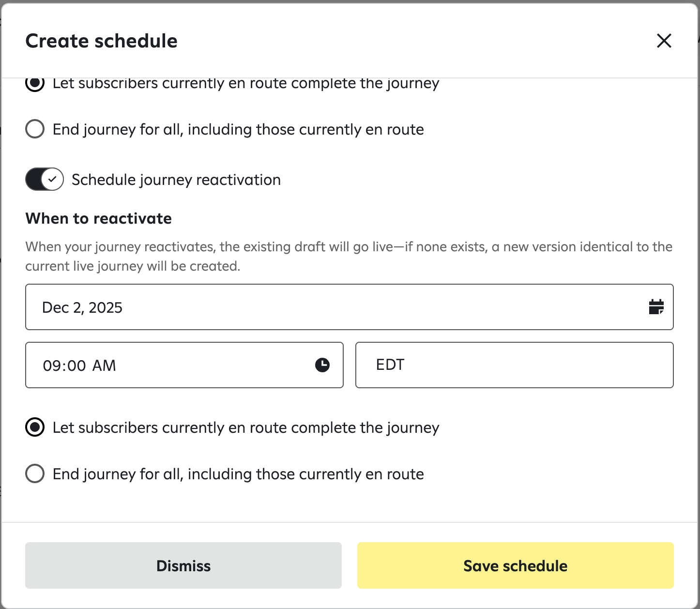Click the AM period in time field
Screen dimensions: 700x609
[x=104, y=365]
